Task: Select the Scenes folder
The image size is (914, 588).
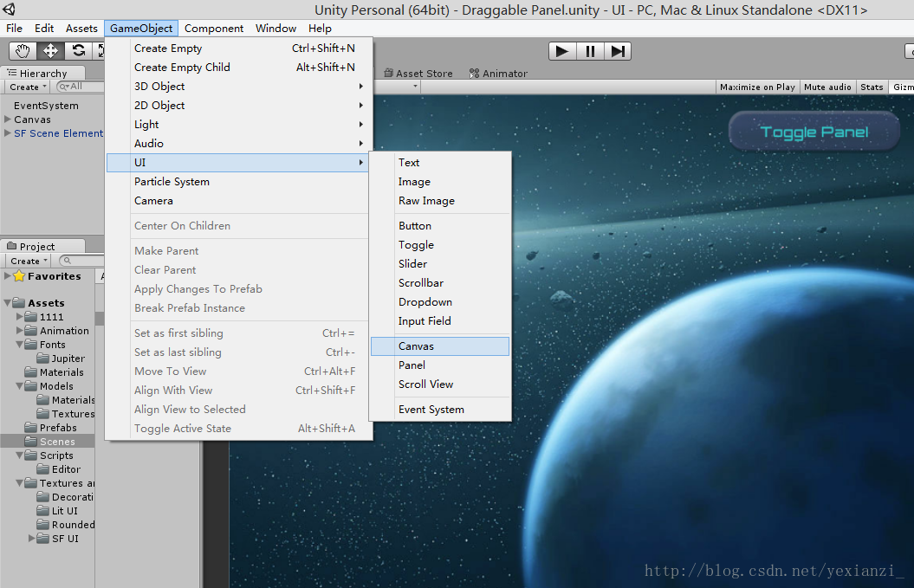Action: pos(47,441)
